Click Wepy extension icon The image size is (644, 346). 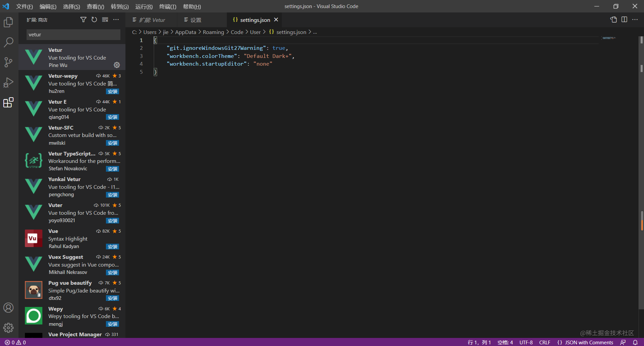[34, 316]
